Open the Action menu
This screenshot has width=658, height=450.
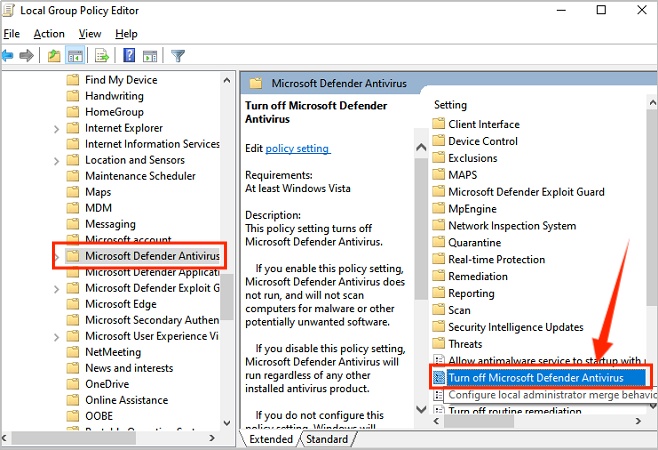tap(49, 34)
